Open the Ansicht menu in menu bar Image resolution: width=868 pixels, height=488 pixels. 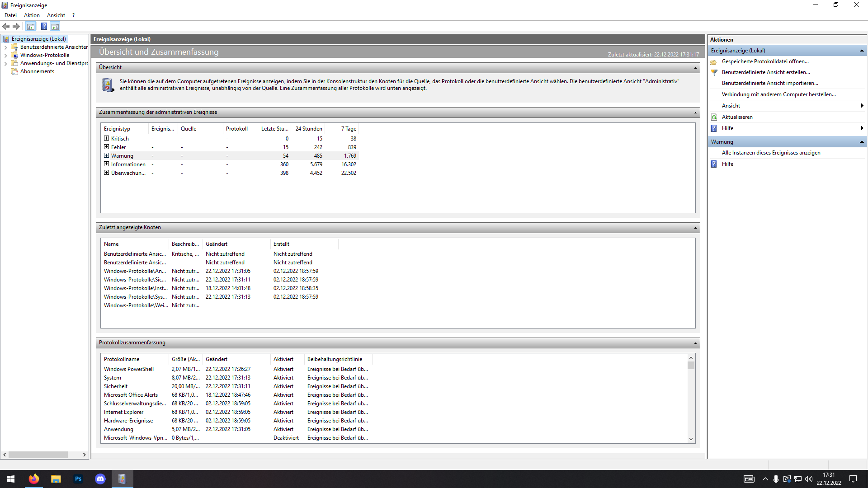(56, 15)
